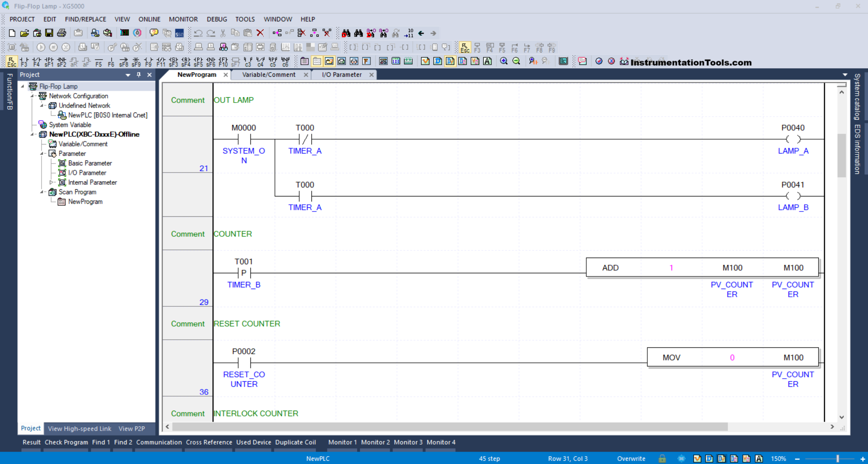Viewport: 868px width, 464px height.
Task: Open the Check Program results tab
Action: (66, 442)
